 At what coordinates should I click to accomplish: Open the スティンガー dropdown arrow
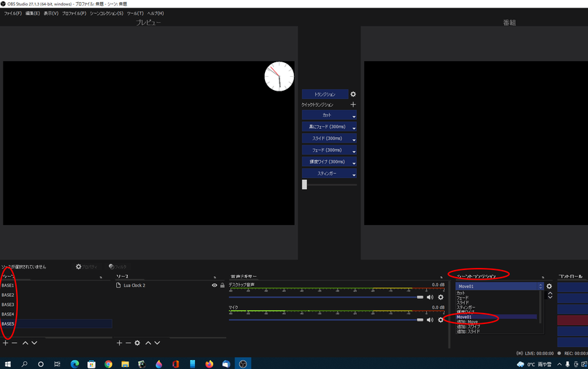click(x=353, y=174)
